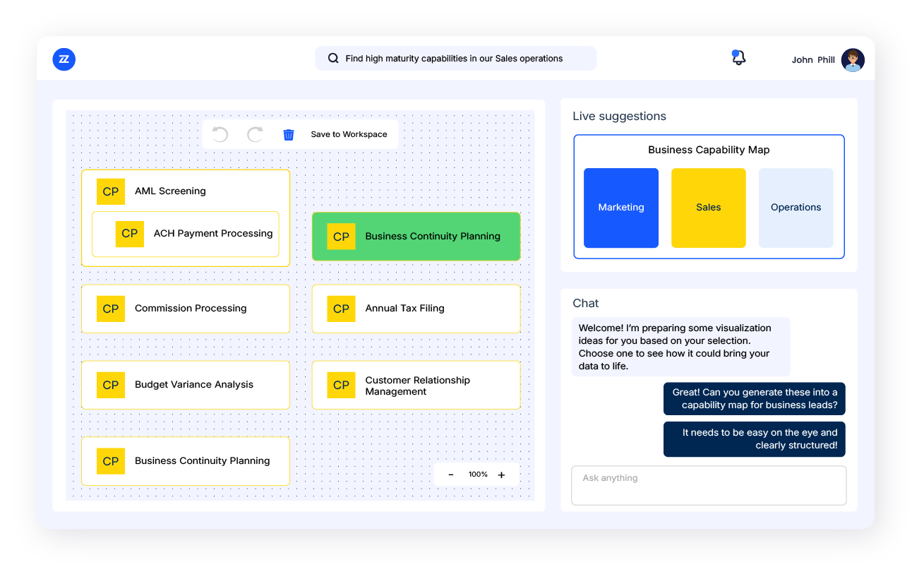
Task: Click John Phill's profile avatar
Action: pyautogui.click(x=853, y=60)
